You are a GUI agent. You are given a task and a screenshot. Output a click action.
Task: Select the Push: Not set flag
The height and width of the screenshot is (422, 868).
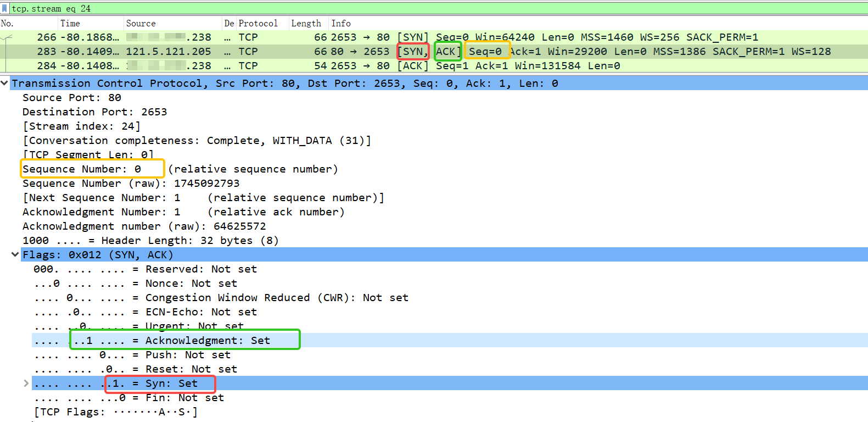(132, 354)
